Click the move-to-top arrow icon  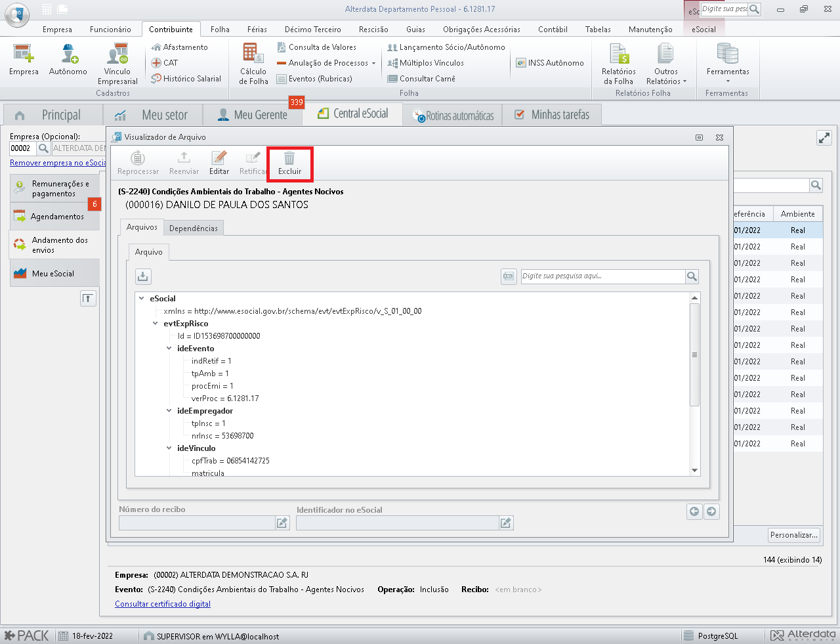(x=88, y=299)
